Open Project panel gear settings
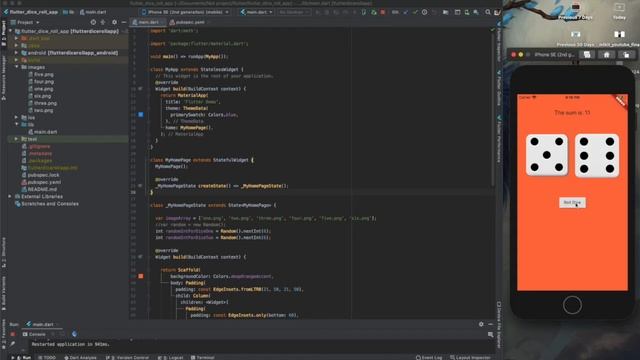The image size is (640, 360). point(114,22)
